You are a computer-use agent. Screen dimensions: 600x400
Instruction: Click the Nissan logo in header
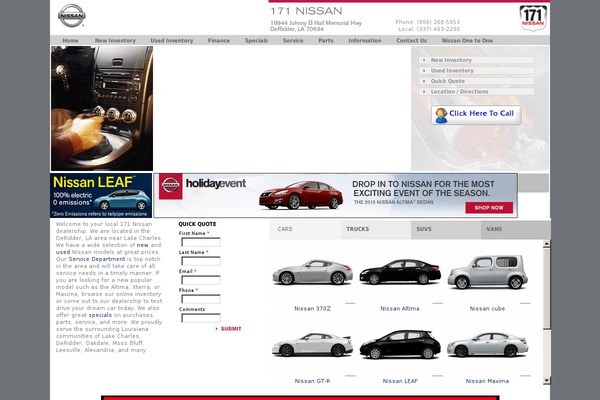coord(72,16)
